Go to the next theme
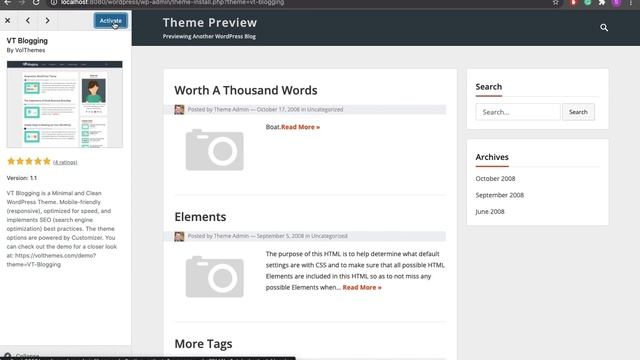 coord(47,20)
